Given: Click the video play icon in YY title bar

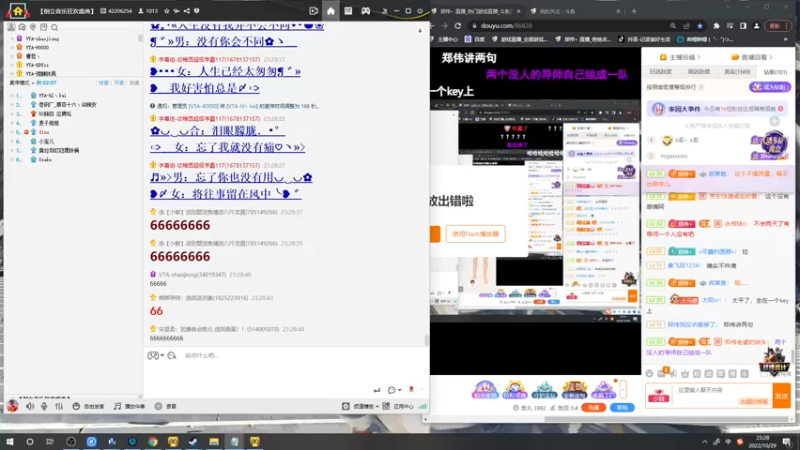Looking at the screenshot, I should tap(313, 11).
